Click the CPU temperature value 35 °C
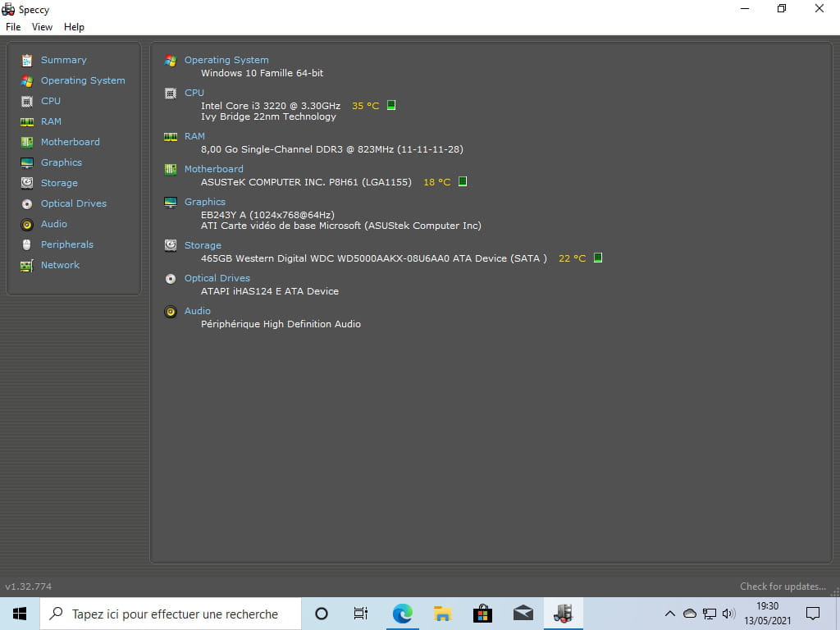The image size is (840, 630). click(x=365, y=106)
